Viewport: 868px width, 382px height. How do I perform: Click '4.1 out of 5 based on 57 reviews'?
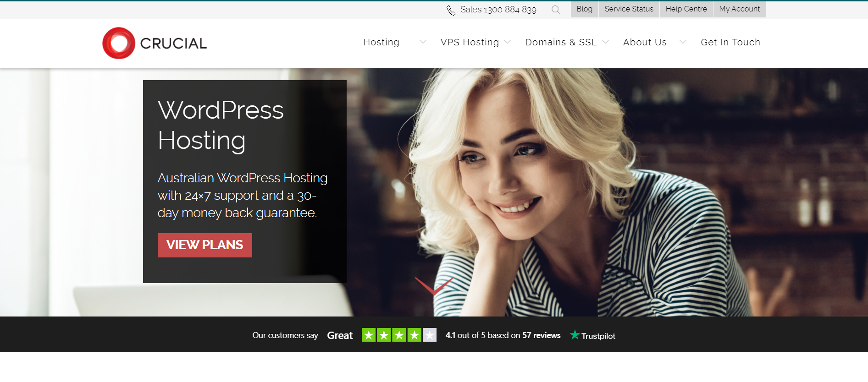pos(503,335)
